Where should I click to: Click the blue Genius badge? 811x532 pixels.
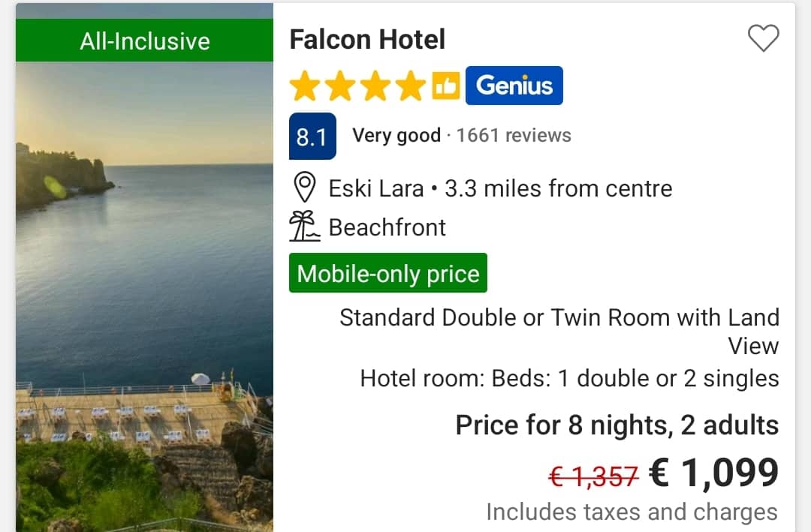514,86
